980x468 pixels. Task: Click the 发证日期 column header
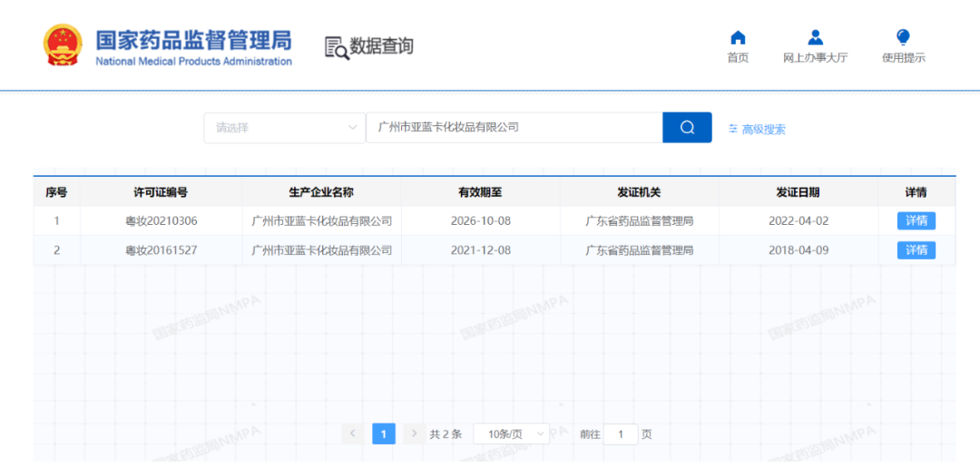click(798, 192)
